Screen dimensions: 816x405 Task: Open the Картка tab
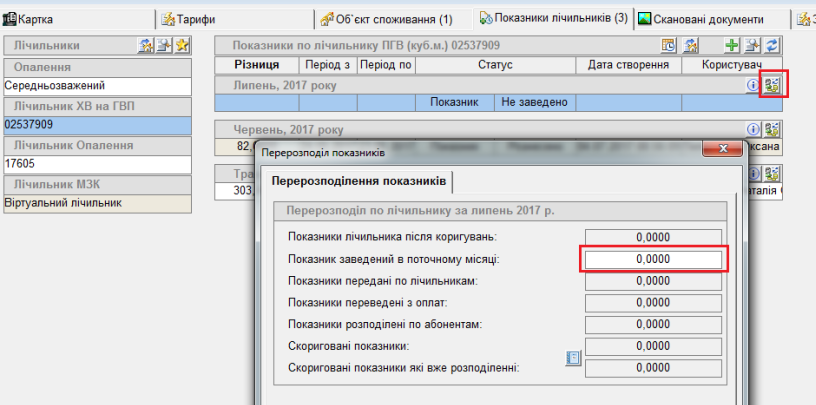point(30,19)
